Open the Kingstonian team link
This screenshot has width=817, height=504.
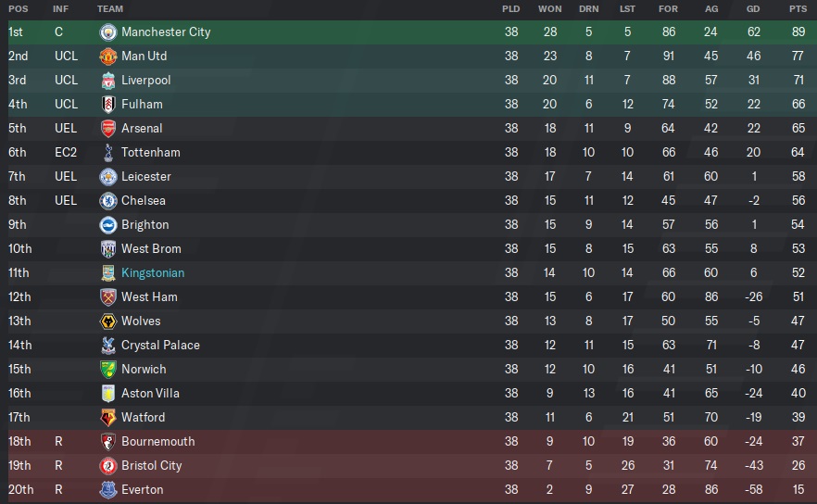153,272
